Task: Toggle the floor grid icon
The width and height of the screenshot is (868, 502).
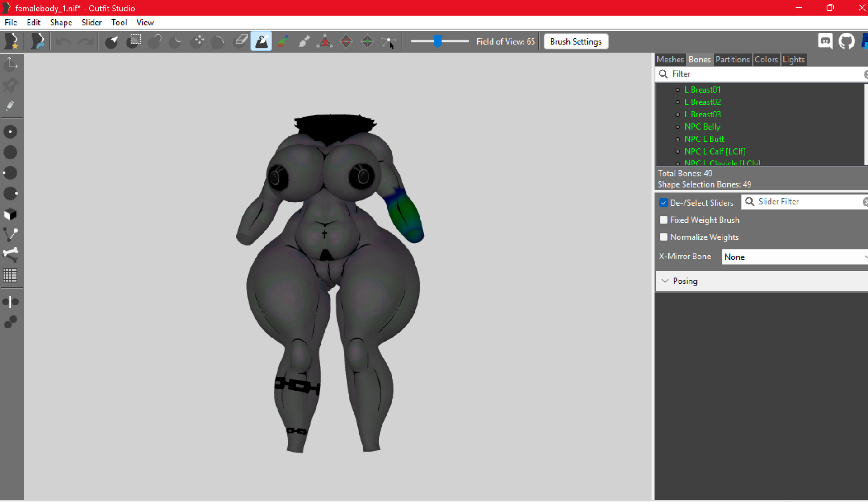Action: [x=10, y=275]
